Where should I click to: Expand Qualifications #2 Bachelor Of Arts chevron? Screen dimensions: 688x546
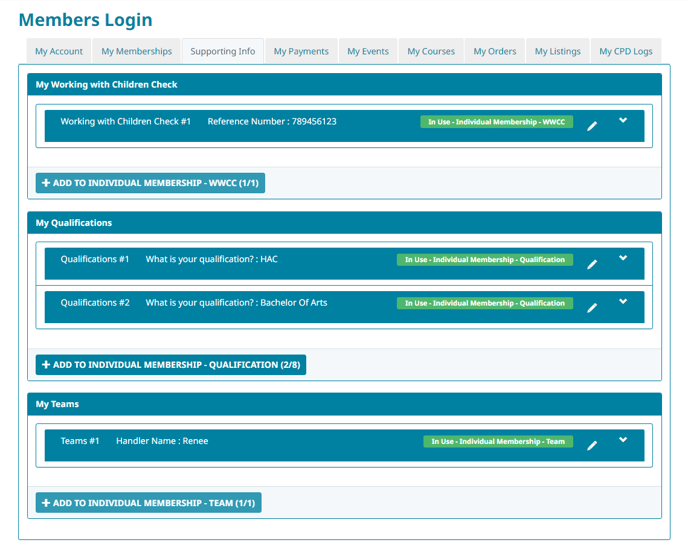point(623,301)
